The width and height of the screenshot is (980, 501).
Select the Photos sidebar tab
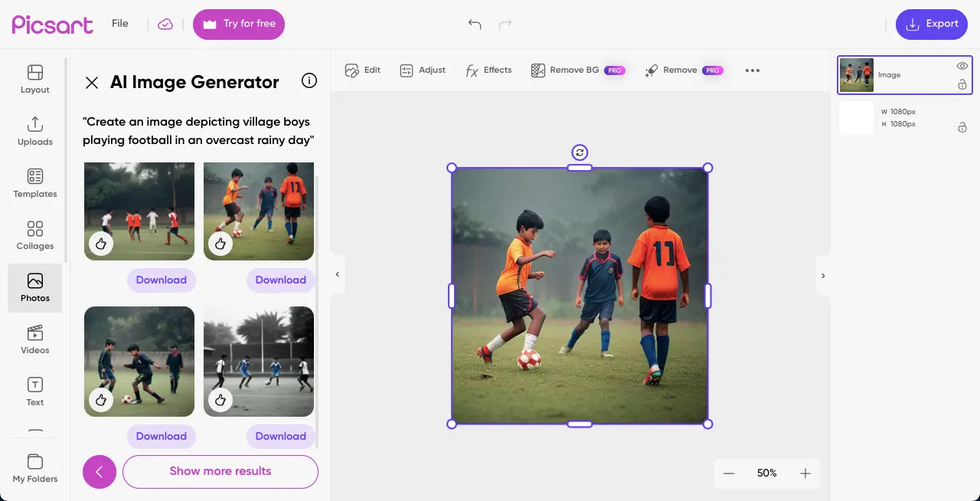tap(35, 288)
